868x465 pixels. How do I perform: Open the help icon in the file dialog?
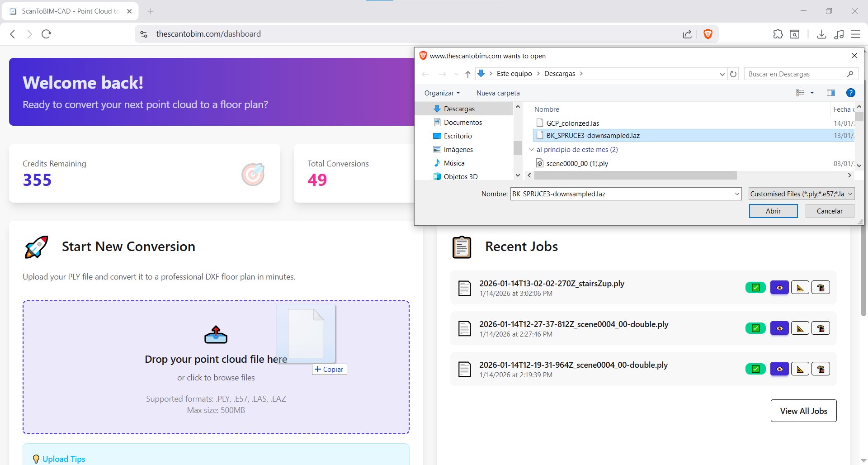850,93
